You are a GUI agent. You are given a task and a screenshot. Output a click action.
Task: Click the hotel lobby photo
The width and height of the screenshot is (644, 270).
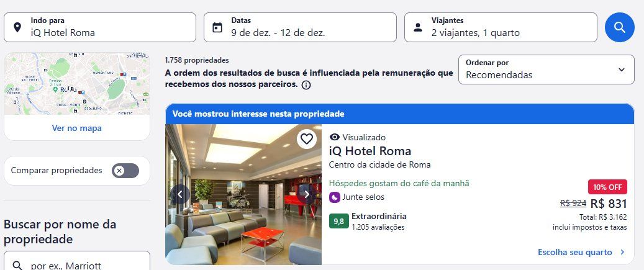pyautogui.click(x=243, y=194)
